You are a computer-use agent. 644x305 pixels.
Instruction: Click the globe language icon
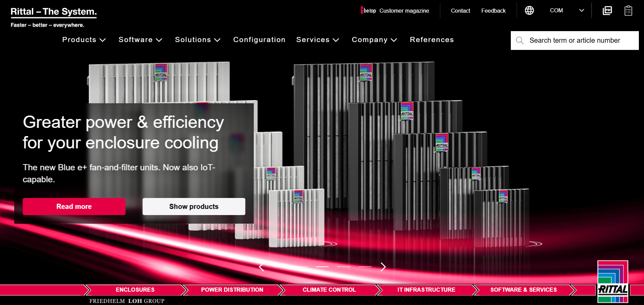[529, 11]
